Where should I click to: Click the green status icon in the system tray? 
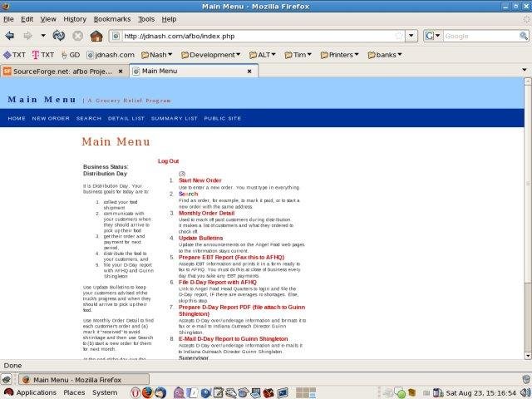tap(401, 393)
